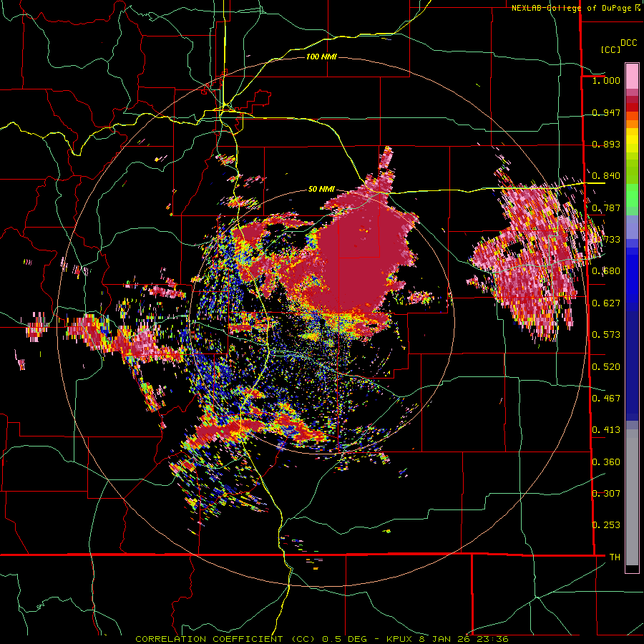Click the 0.467 scale value
This screenshot has width=644, height=644.
coord(606,399)
